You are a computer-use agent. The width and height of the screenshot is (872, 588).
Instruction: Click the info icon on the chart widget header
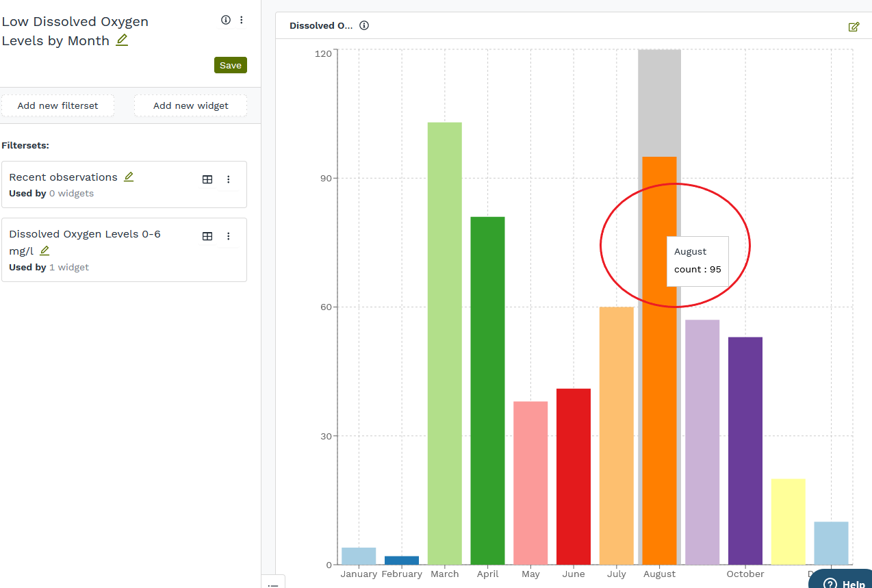pos(364,26)
